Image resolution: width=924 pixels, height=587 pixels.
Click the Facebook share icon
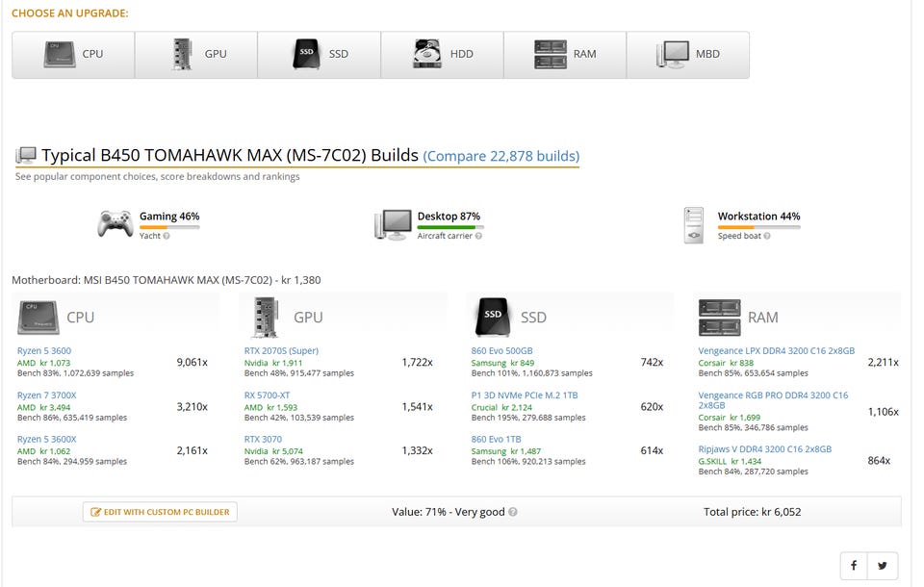pyautogui.click(x=854, y=566)
